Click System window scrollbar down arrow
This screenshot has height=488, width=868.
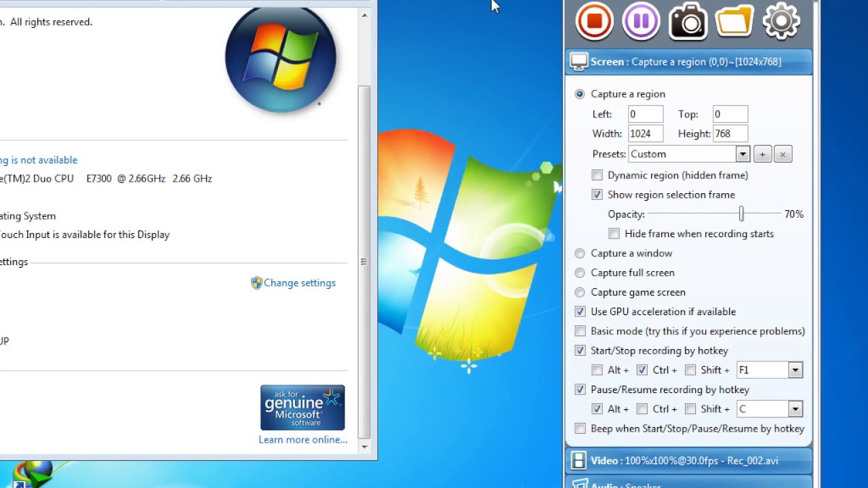[x=364, y=447]
